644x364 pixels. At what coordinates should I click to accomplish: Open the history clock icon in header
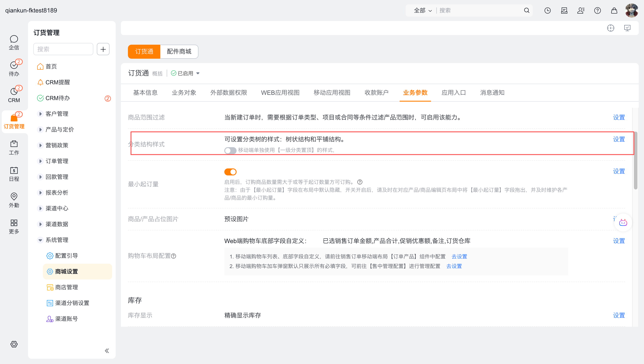point(547,11)
